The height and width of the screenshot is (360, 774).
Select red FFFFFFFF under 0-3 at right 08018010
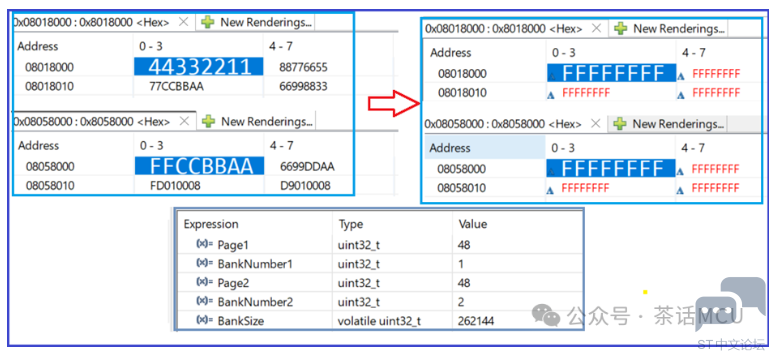pyautogui.click(x=586, y=93)
